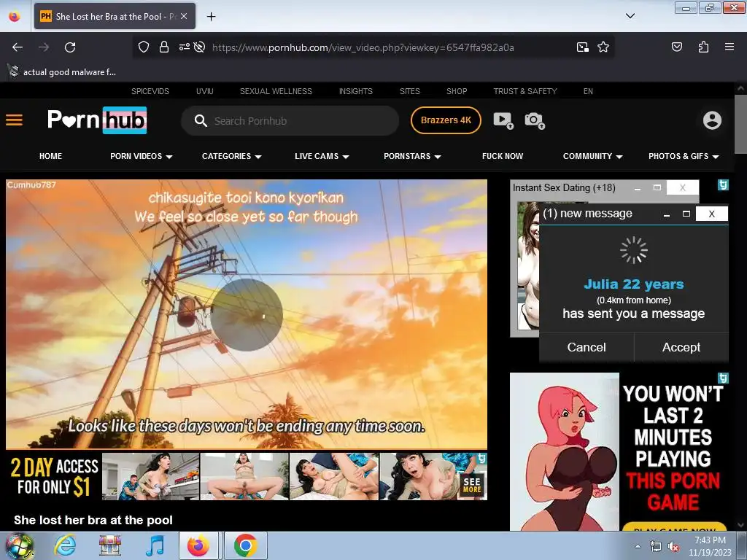This screenshot has height=560, width=747.
Task: Open the Firefox application hamburger menu
Action: point(729,47)
